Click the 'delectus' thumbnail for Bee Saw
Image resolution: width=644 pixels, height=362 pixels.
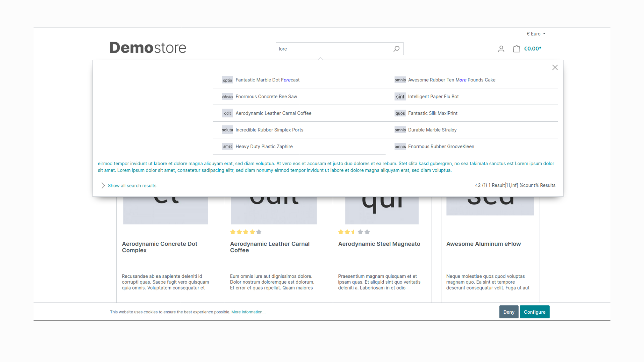click(x=227, y=97)
